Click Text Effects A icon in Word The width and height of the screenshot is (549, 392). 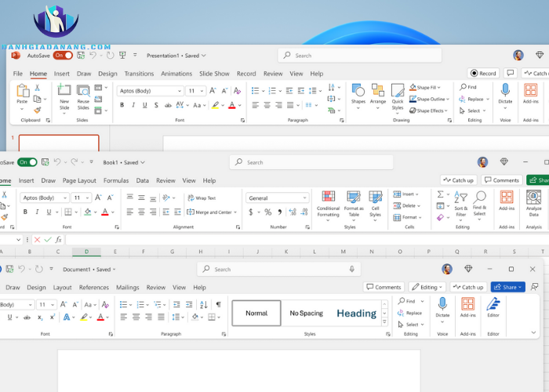click(x=66, y=317)
